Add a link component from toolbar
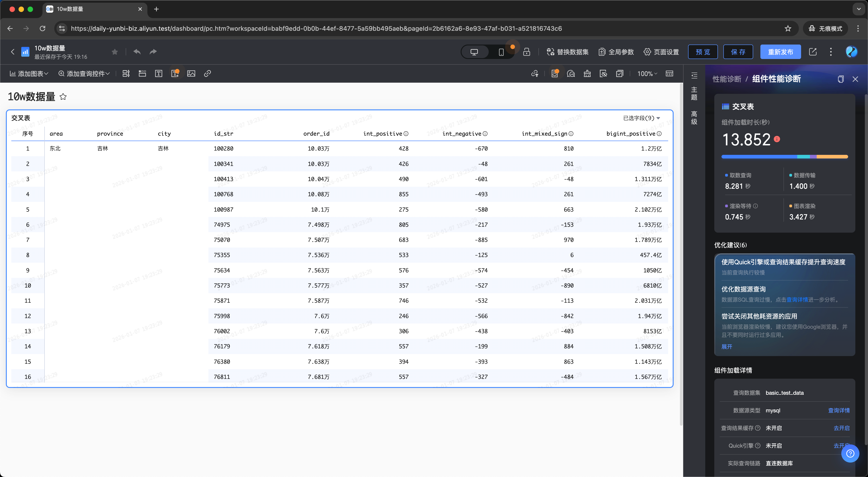868x477 pixels. click(208, 73)
